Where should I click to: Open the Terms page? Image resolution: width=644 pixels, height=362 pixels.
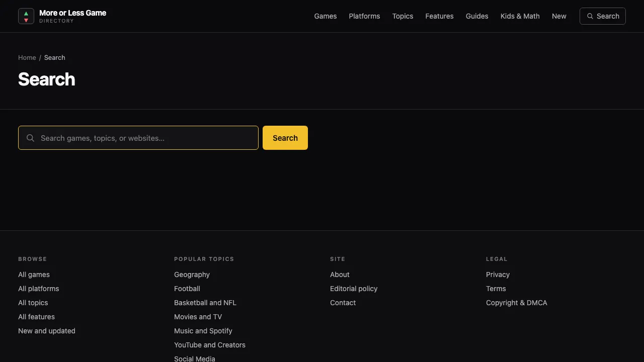[x=496, y=289]
